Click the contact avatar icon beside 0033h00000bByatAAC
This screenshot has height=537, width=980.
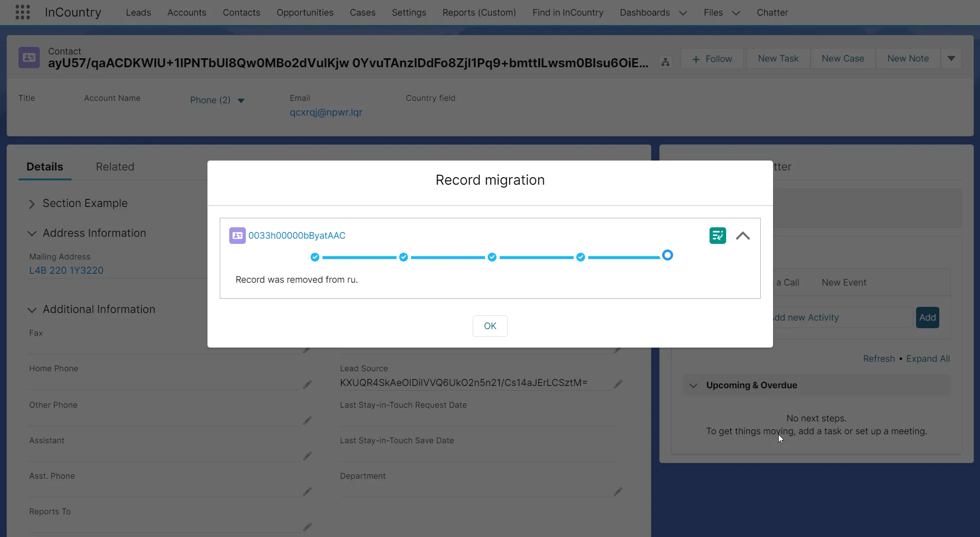pos(237,235)
